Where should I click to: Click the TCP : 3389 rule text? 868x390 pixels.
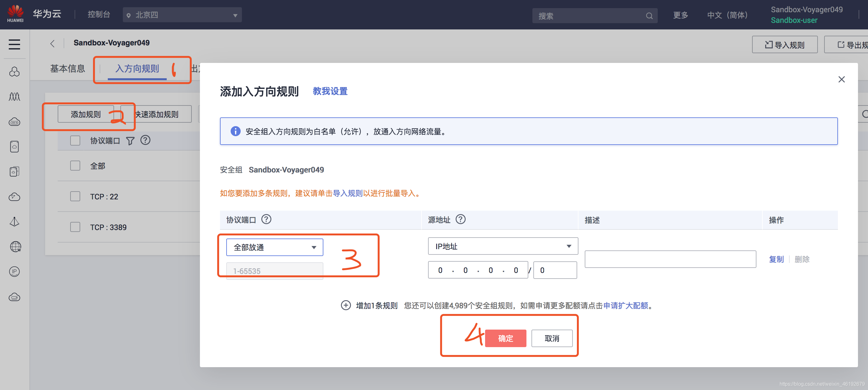pos(108,227)
